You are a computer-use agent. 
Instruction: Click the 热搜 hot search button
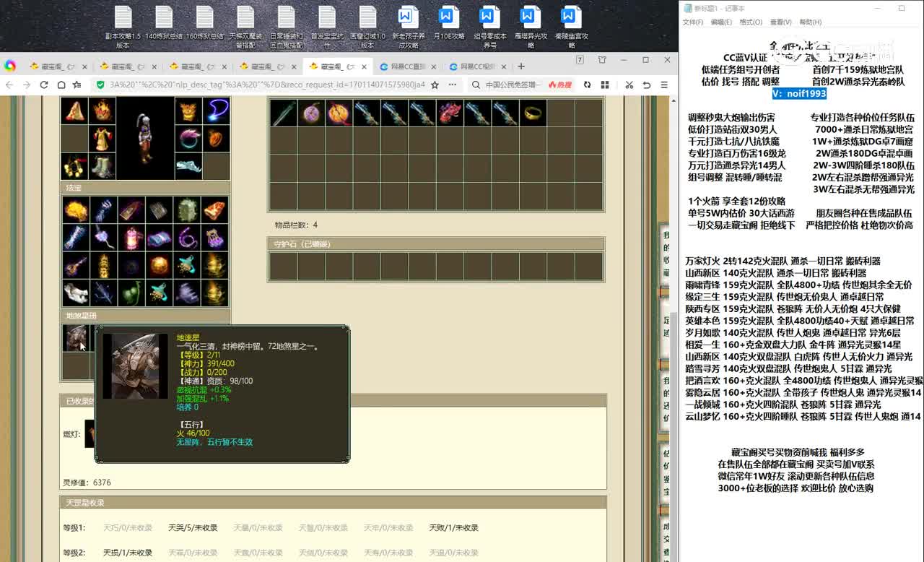click(x=559, y=85)
